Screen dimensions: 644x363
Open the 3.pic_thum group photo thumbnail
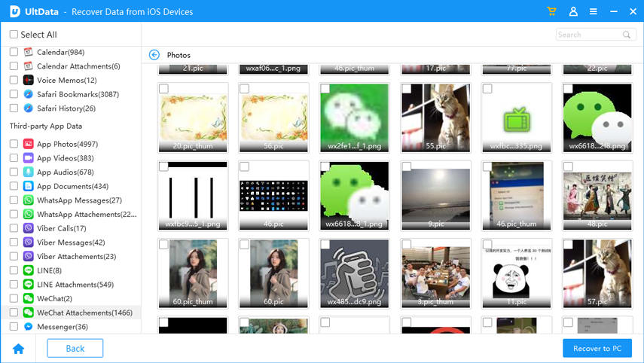(x=436, y=273)
